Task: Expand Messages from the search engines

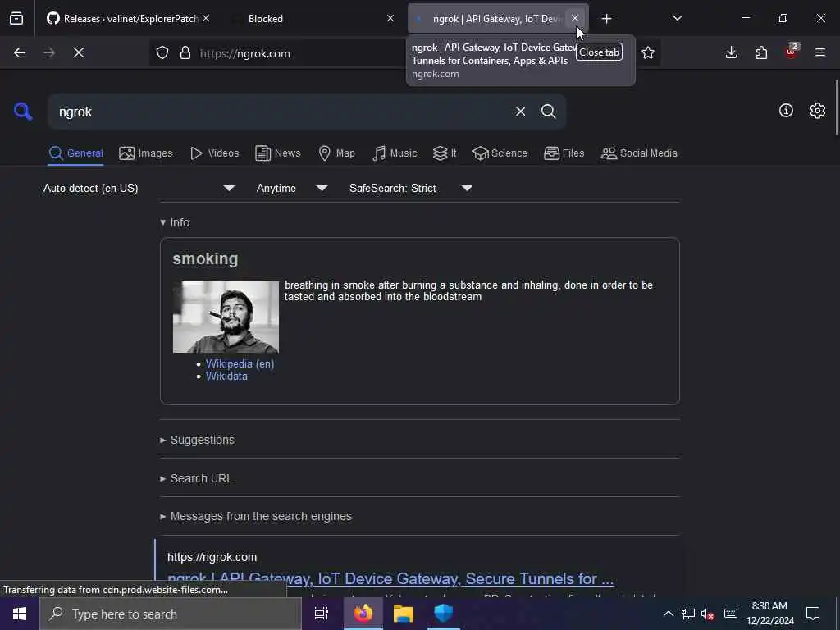Action: pos(256,517)
